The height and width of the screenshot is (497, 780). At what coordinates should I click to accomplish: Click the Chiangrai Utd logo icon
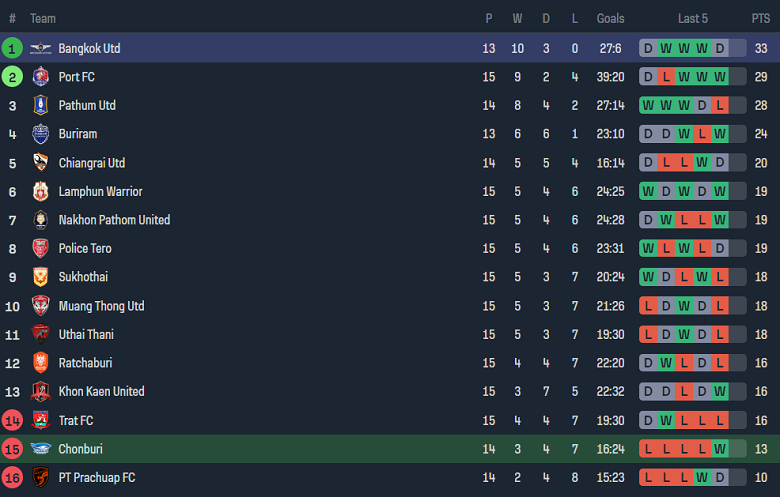(x=40, y=163)
